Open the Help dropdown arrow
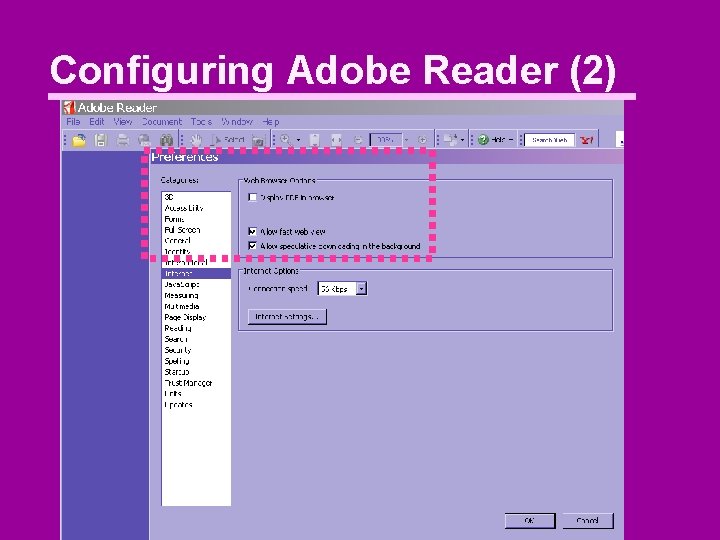The image size is (720, 540). (511, 140)
